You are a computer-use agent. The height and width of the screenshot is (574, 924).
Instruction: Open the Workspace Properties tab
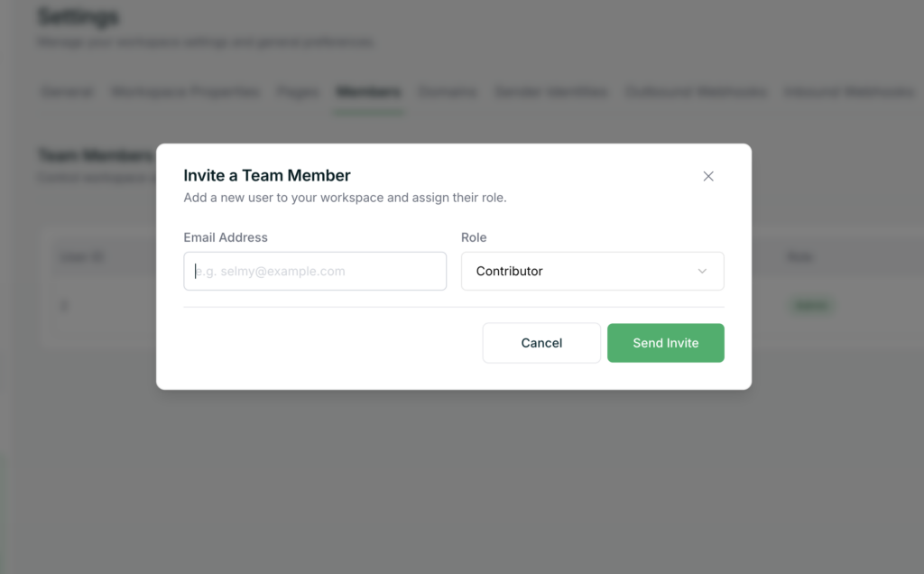tap(185, 92)
